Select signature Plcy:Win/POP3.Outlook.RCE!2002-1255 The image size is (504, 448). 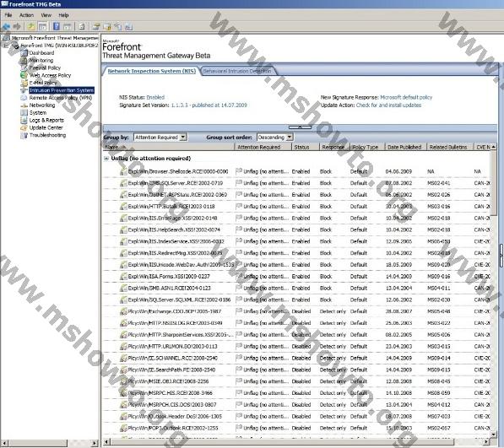[173, 428]
